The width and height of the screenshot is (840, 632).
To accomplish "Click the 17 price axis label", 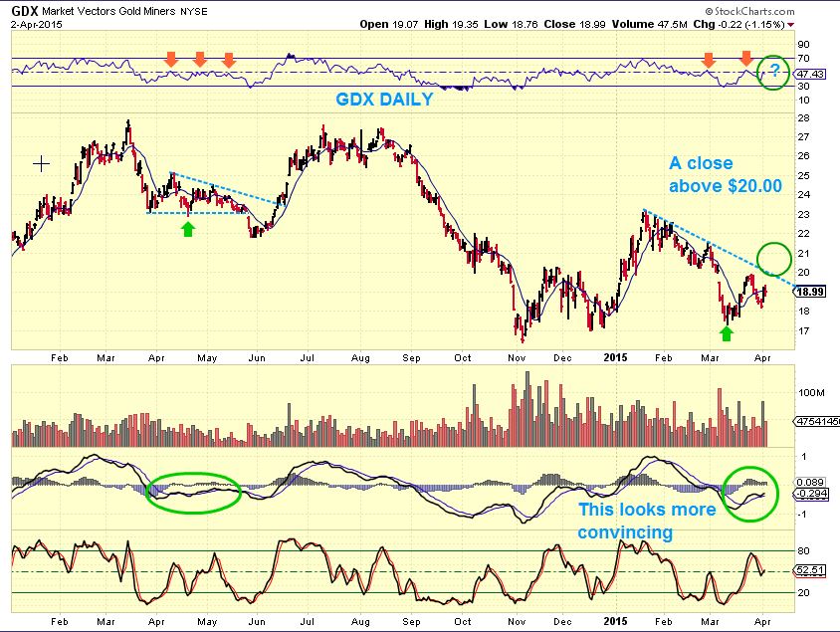I will [803, 331].
